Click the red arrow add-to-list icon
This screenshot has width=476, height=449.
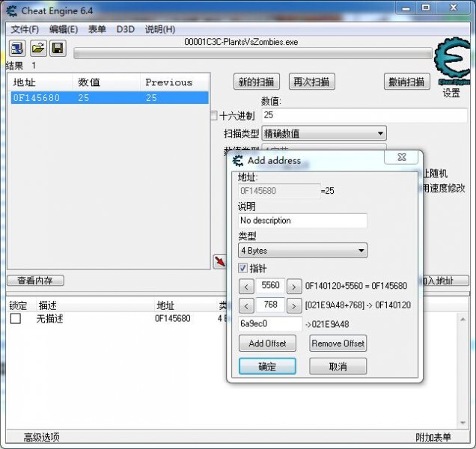point(219,261)
